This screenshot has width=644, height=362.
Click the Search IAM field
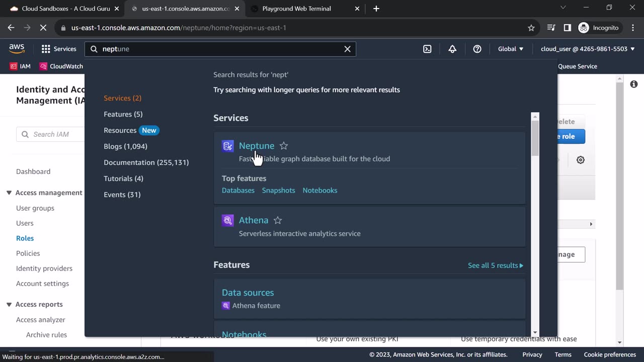50,134
